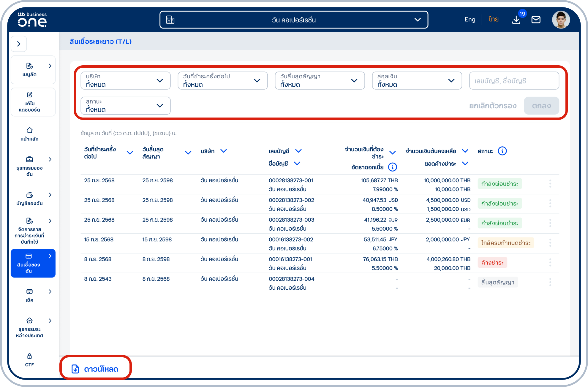Expand the sidebar with the arrow button

(19, 44)
